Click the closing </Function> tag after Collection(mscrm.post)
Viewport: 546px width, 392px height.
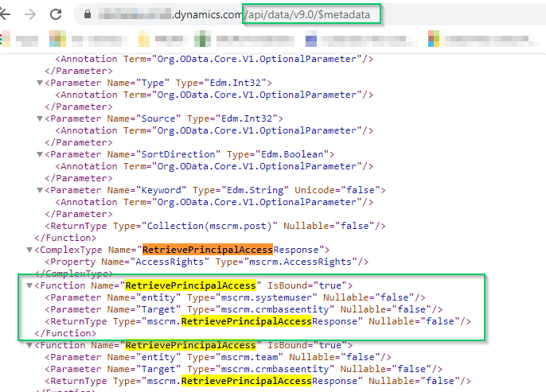(x=65, y=238)
